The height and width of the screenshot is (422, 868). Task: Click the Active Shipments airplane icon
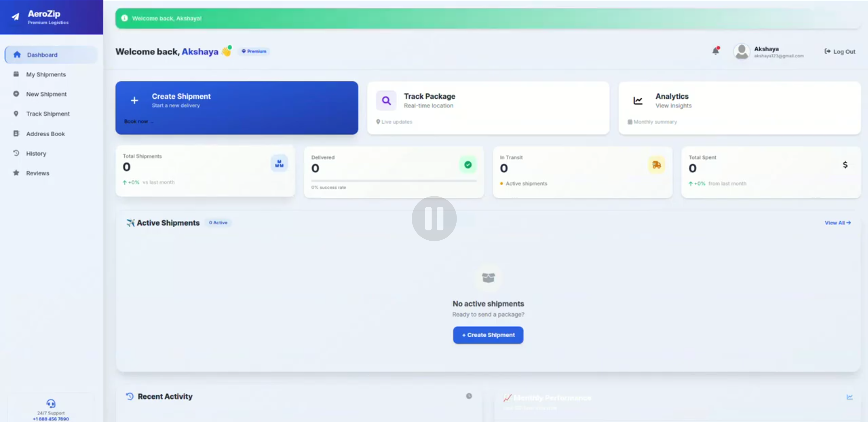[x=130, y=223]
